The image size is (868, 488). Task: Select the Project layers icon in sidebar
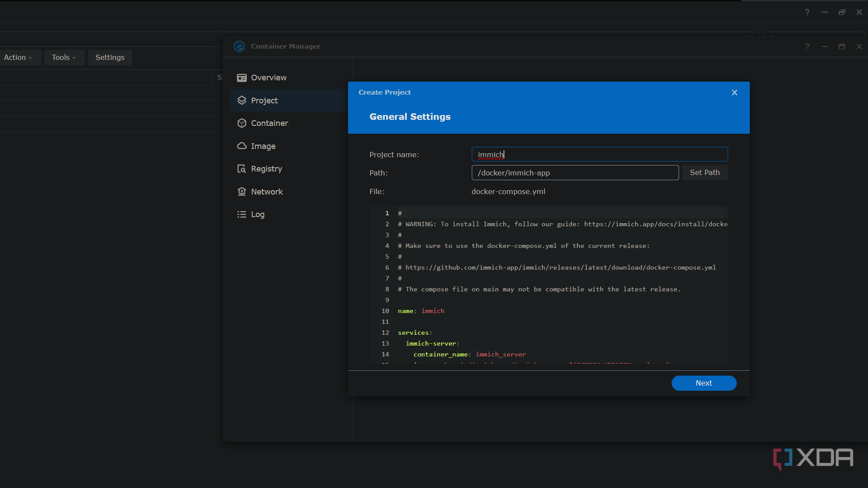242,100
